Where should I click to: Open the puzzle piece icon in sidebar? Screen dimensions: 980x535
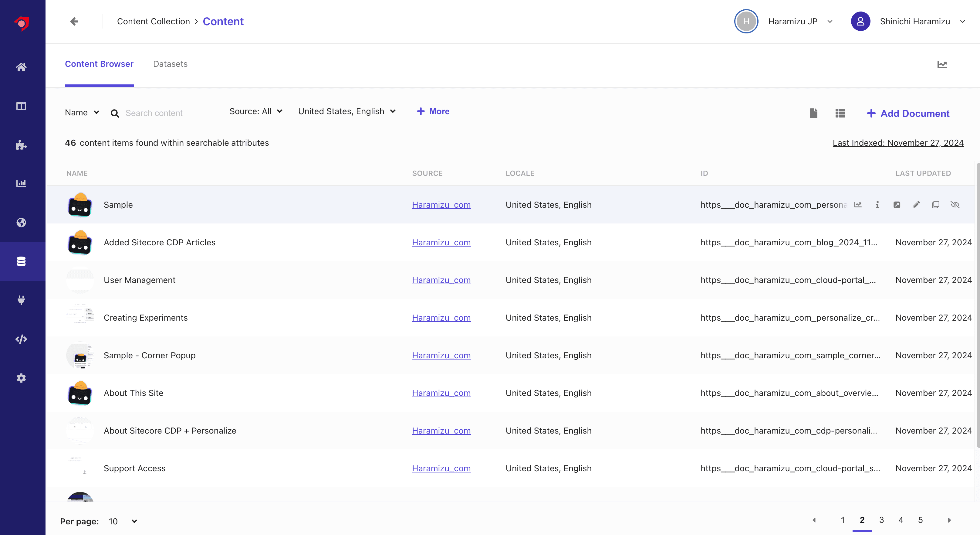click(x=21, y=145)
